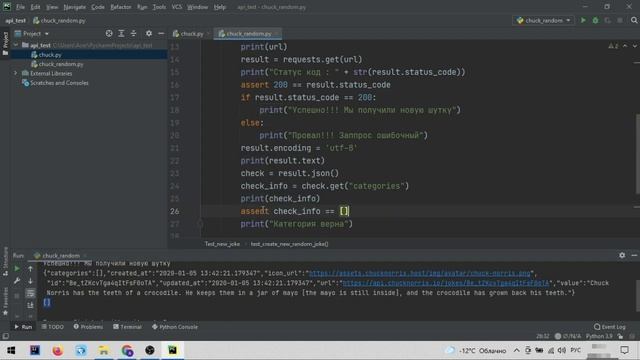Expand External Libraries node
The height and width of the screenshot is (360, 640).
coord(16,73)
